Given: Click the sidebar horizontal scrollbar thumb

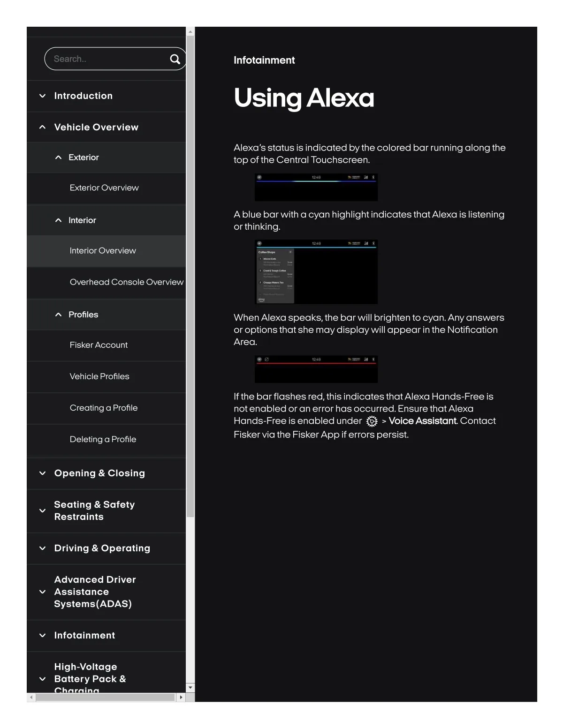Looking at the screenshot, I should coord(106,698).
